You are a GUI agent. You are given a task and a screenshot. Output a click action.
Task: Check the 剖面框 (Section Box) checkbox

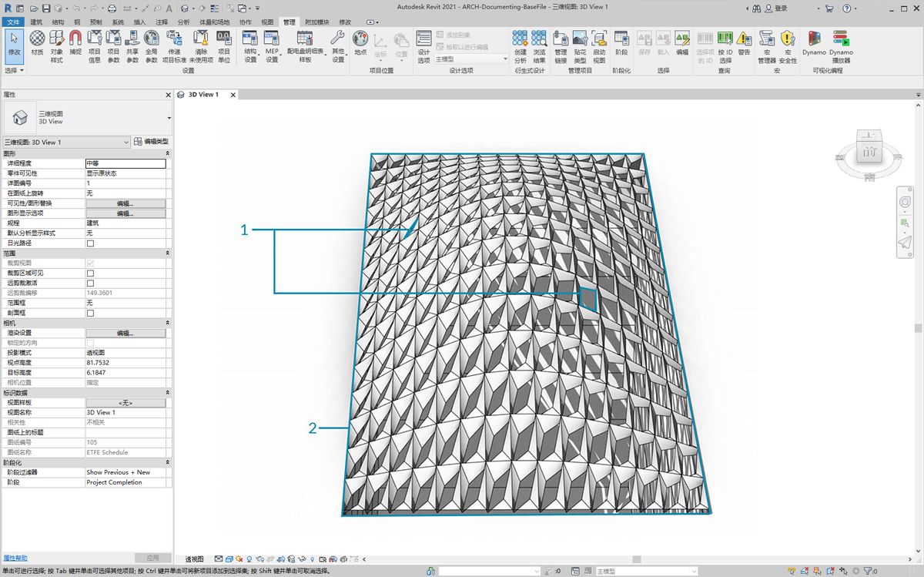90,314
